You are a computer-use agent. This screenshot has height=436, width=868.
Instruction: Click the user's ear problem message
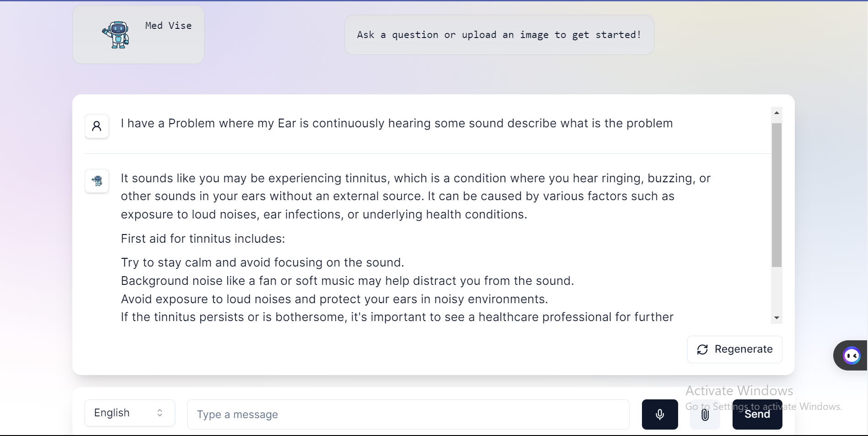pyautogui.click(x=396, y=123)
